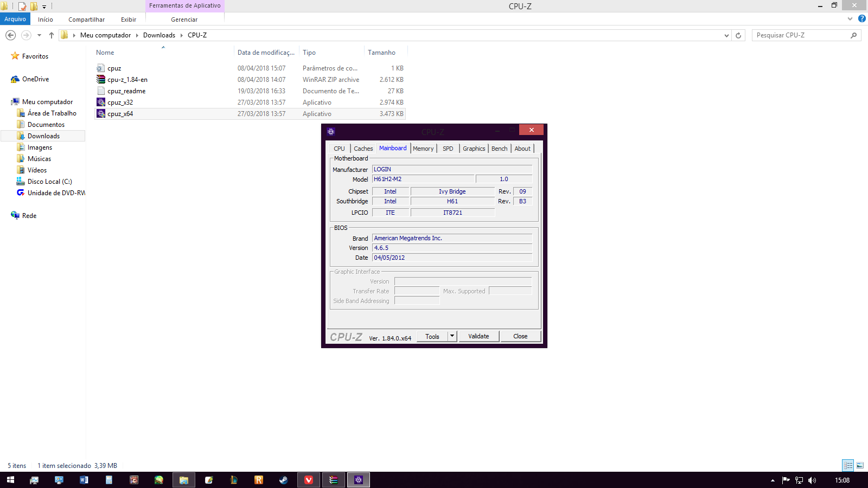Switch to SPD tab in CPU-Z

[x=448, y=149]
